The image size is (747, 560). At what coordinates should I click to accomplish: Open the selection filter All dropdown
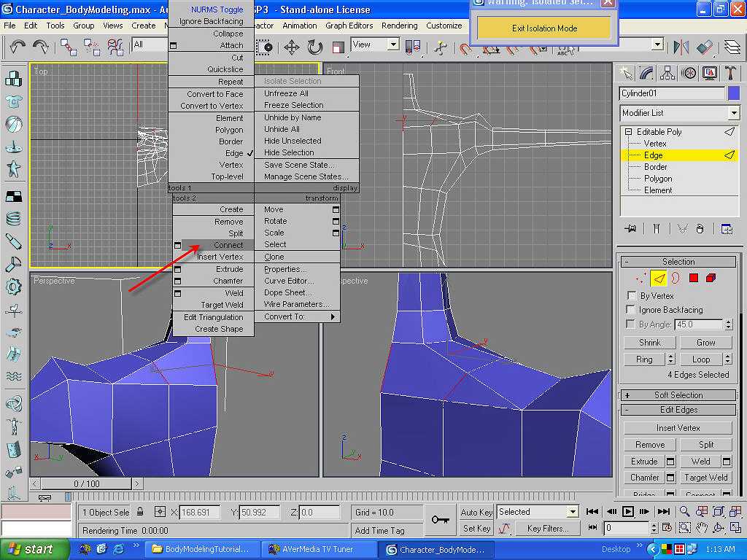[150, 44]
